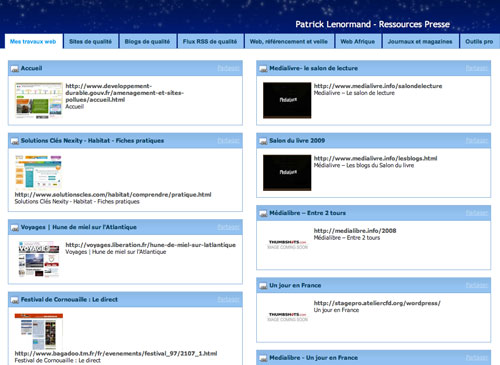Click icon beside Medialivre le salon de lecture
Viewport: 500px width, 365px height.
tap(263, 69)
